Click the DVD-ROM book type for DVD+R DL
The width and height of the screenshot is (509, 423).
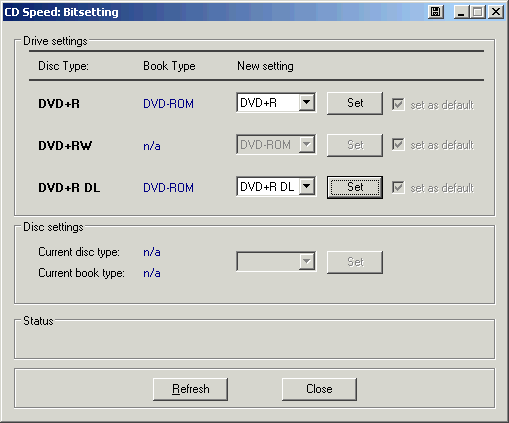168,188
